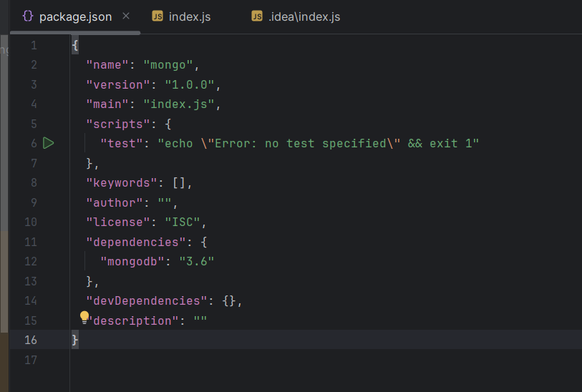Viewport: 582px width, 392px height.
Task: Click the "scripts" key
Action: point(118,124)
